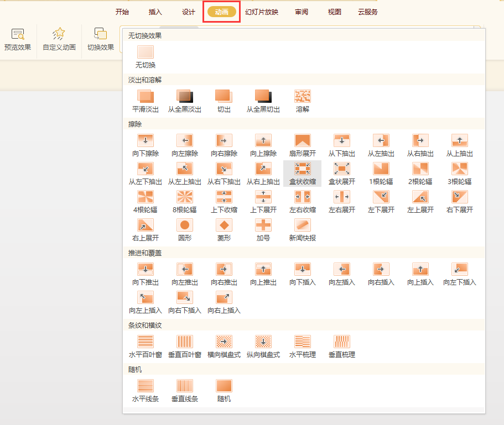This screenshot has height=425, width=504.
Task: Go to the 云服务 tab
Action: [368, 12]
